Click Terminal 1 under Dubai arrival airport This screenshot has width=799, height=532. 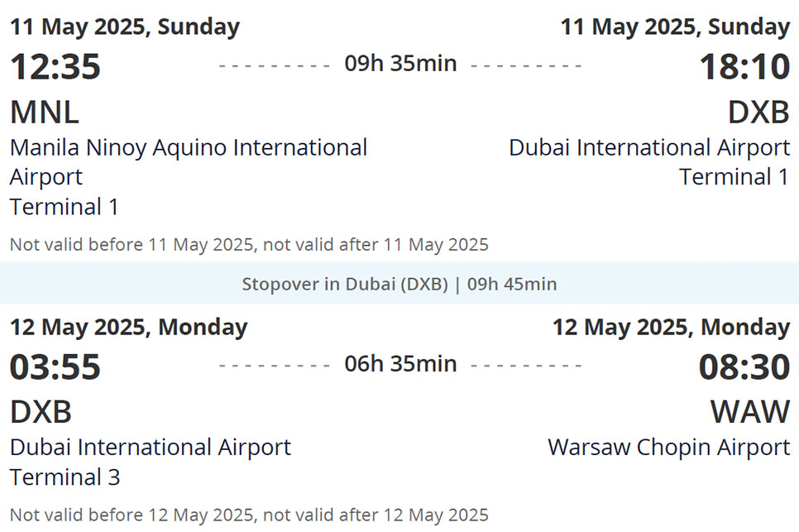734,177
